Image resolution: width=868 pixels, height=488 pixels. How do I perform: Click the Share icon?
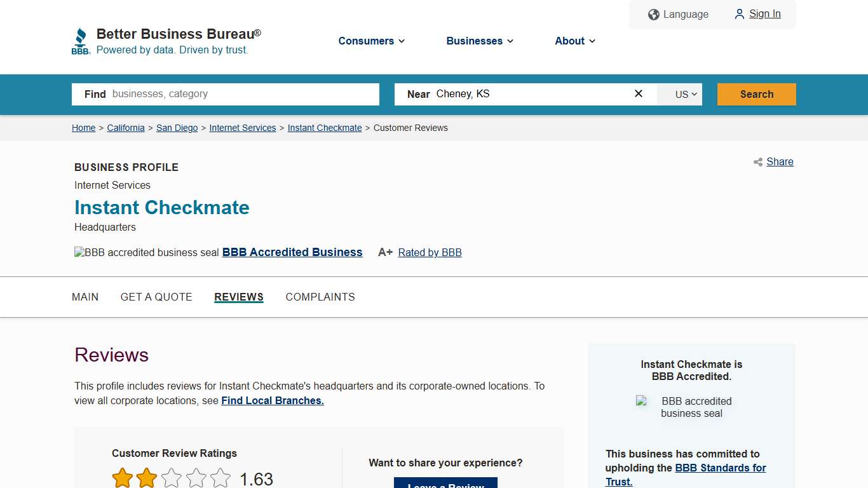(x=757, y=162)
